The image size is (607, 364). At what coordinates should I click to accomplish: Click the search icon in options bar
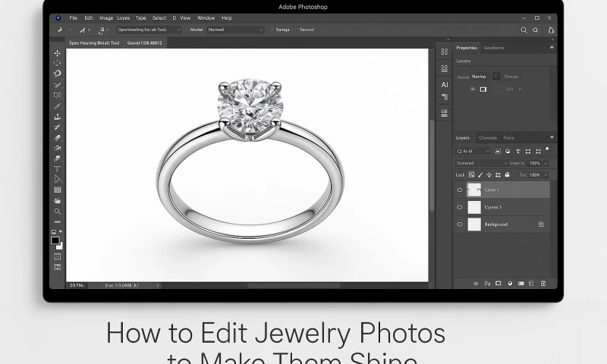pos(524,30)
